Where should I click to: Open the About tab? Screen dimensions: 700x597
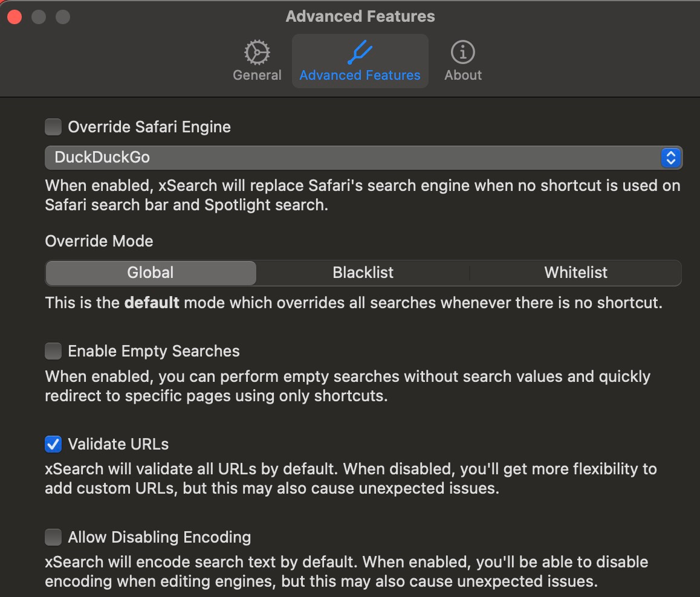pos(463,61)
